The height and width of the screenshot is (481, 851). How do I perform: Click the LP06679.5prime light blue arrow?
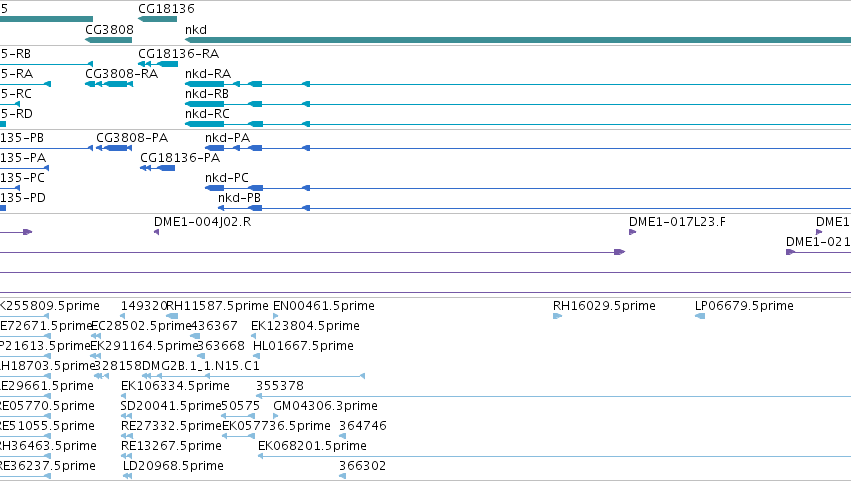(700, 317)
